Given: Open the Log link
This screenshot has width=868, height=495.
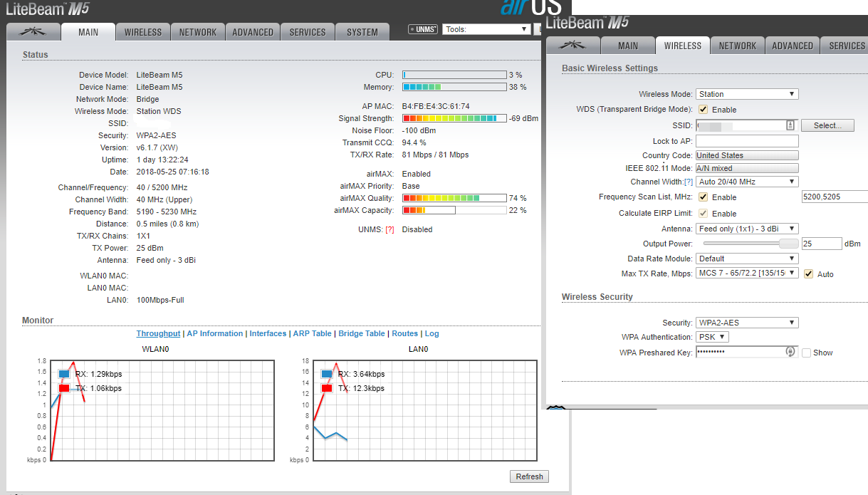Looking at the screenshot, I should tap(432, 333).
